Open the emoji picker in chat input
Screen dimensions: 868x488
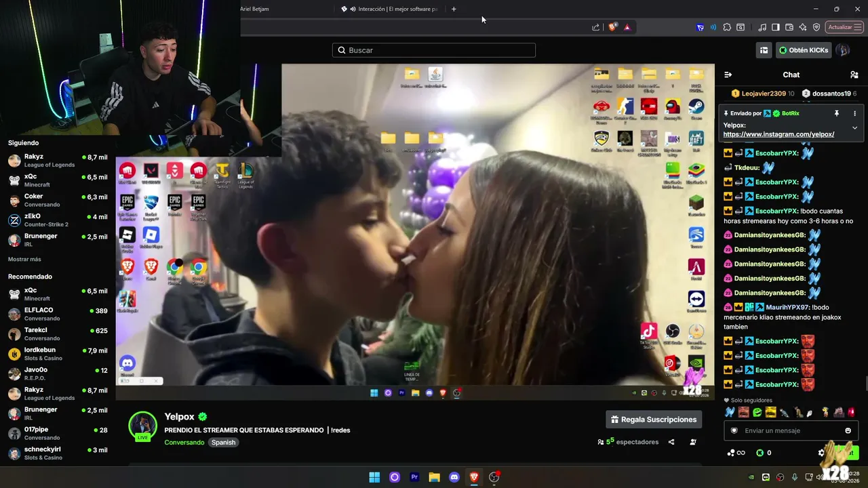(848, 430)
